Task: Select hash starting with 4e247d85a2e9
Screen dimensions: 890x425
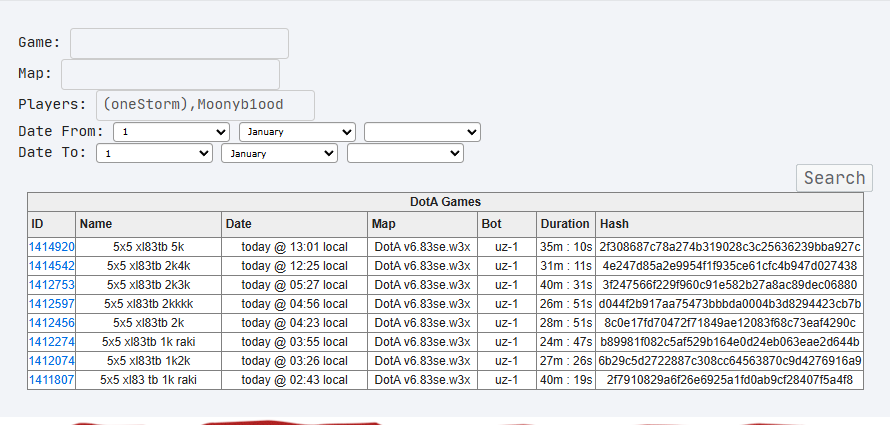Action: point(729,266)
